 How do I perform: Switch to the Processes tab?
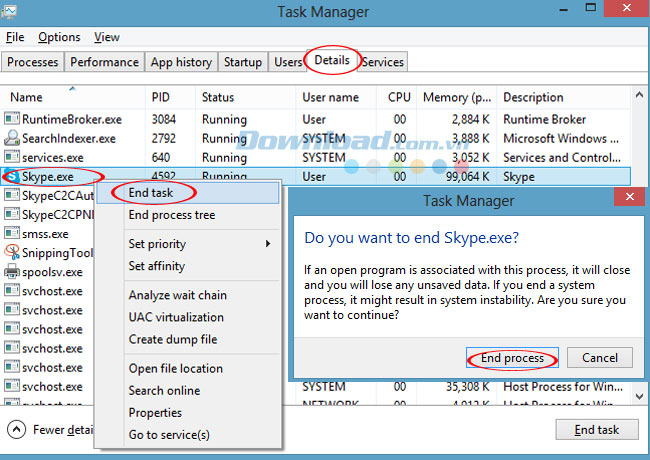click(33, 62)
